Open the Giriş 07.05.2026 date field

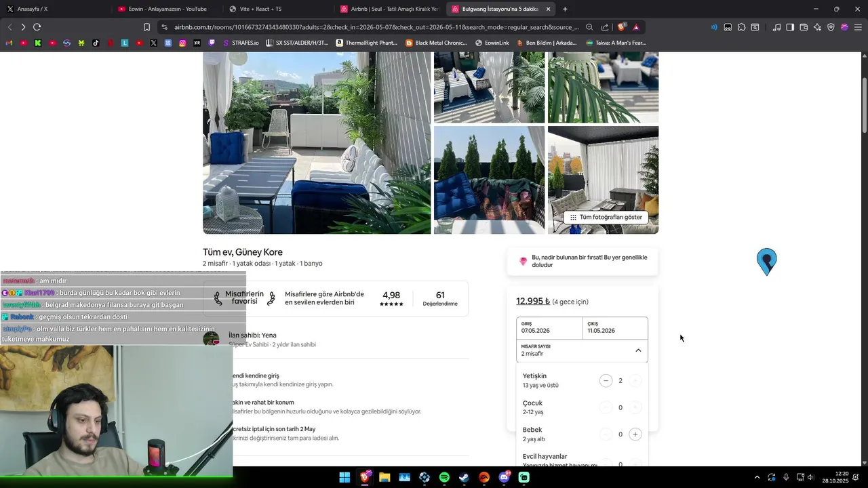coord(549,328)
